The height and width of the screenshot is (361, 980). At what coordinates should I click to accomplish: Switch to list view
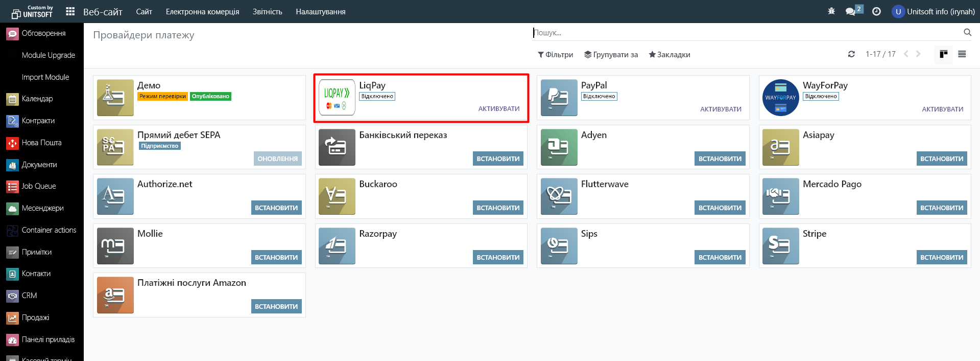click(x=962, y=54)
